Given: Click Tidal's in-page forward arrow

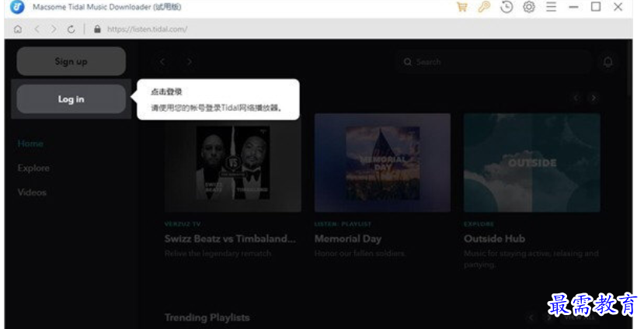Looking at the screenshot, I should (x=189, y=62).
